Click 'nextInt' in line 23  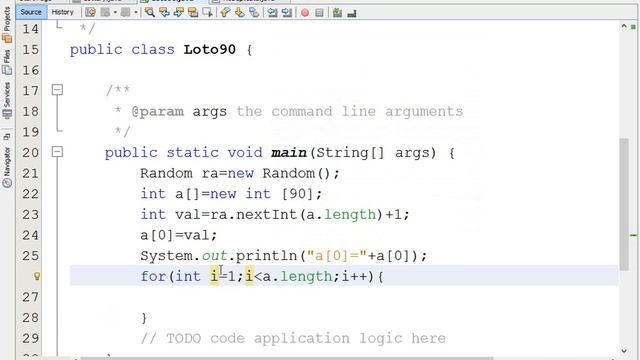pos(267,215)
